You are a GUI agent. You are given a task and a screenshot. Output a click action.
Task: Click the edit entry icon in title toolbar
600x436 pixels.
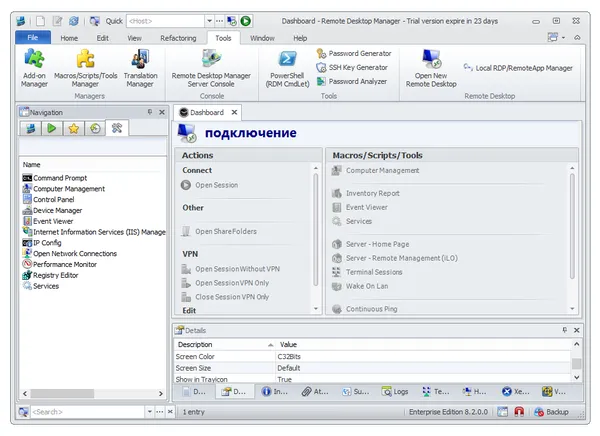pyautogui.click(x=57, y=21)
